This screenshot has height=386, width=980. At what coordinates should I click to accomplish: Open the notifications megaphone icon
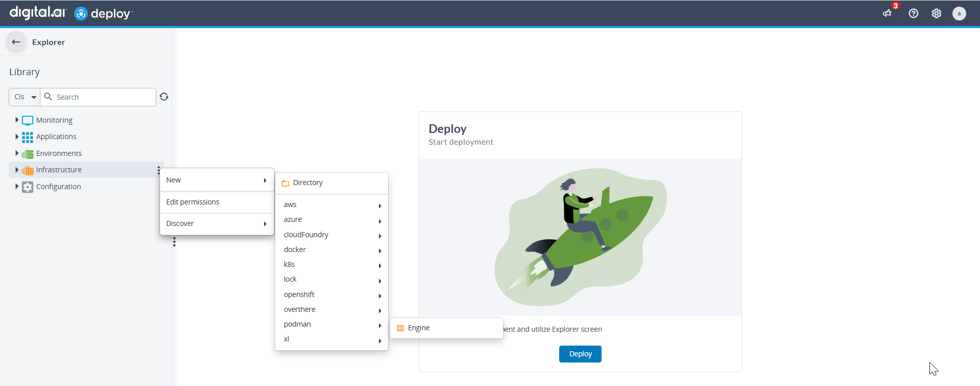pyautogui.click(x=888, y=13)
